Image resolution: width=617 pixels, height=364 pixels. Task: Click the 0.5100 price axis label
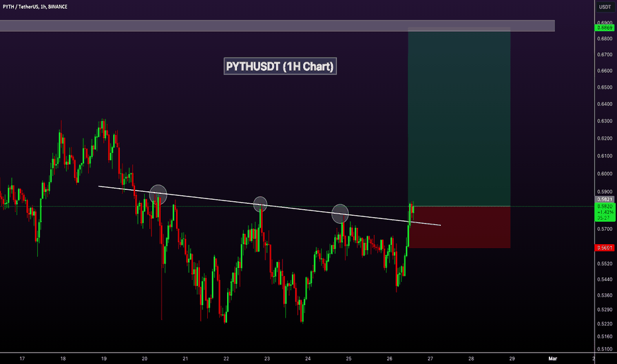605,349
